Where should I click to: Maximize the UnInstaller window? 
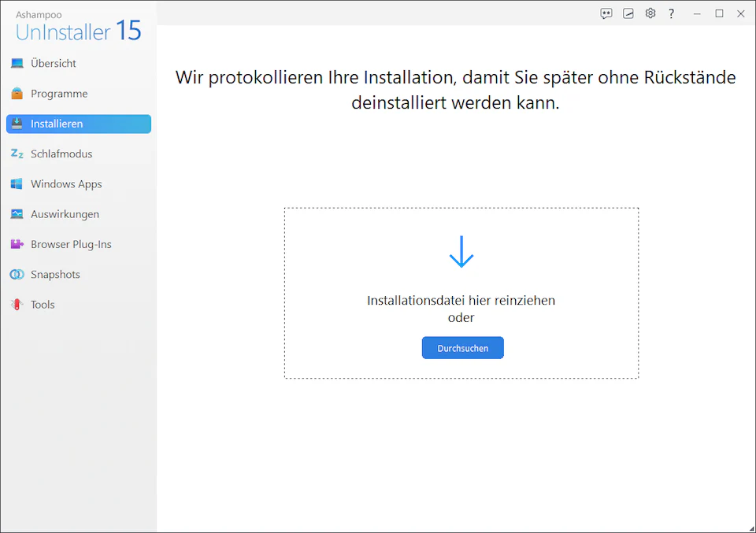(719, 13)
